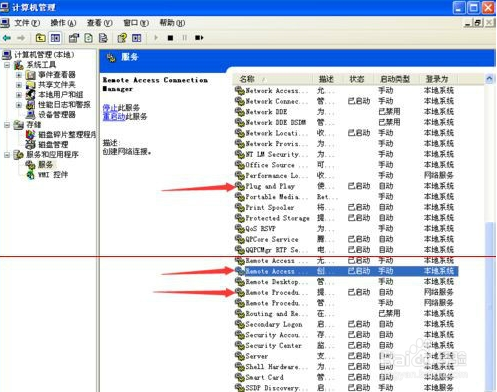This screenshot has height=392, width=497.
Task: Open the 帮助 menu
Action: pos(172,23)
